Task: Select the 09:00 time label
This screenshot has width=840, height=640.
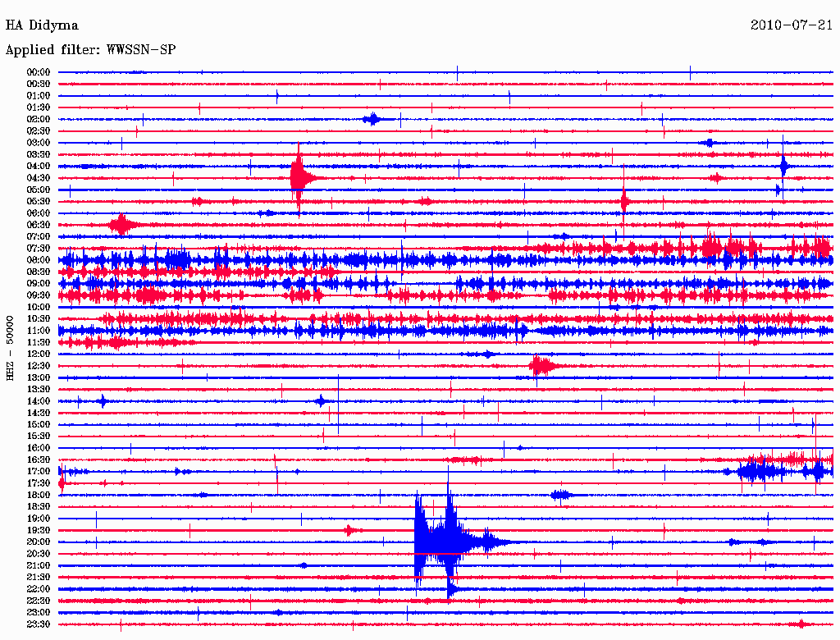Action: (38, 284)
